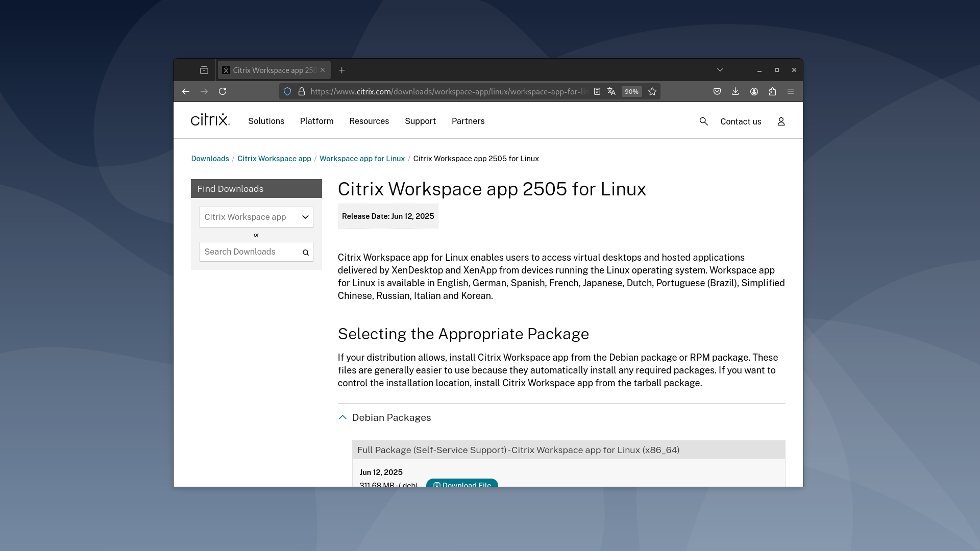Screen dimensions: 980x551
Task: Open the extensions puzzle icon
Action: click(x=772, y=91)
